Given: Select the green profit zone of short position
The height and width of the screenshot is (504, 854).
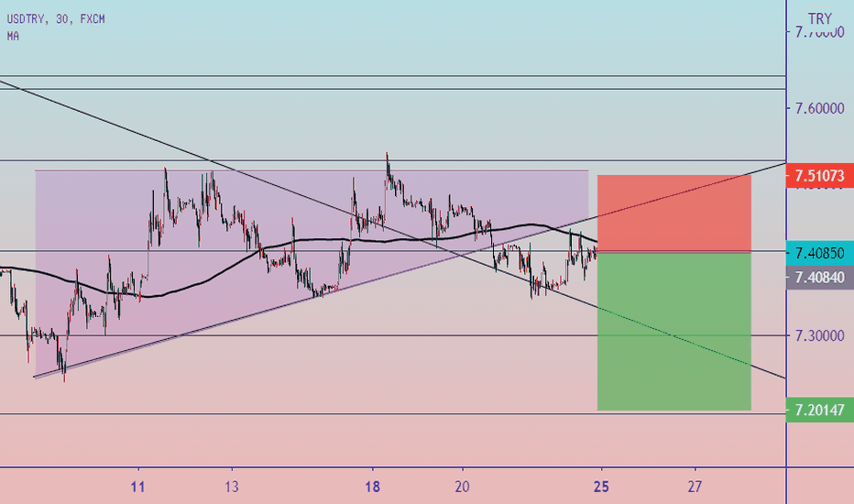Looking at the screenshot, I should coord(674,332).
